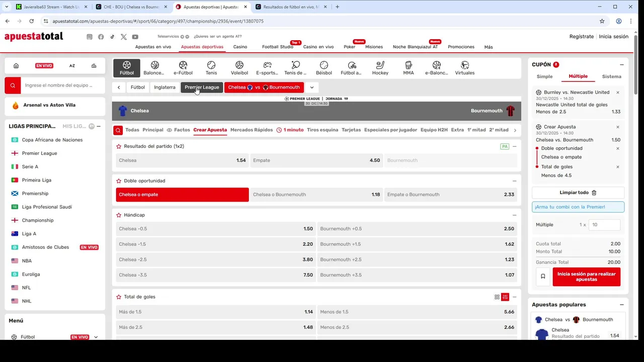Bookmark this page with browser star
Image resolution: width=644 pixels, height=362 pixels.
(602, 21)
